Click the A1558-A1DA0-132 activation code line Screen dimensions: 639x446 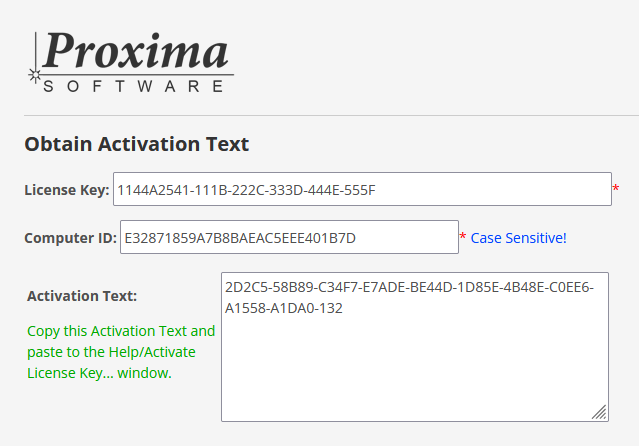point(284,308)
